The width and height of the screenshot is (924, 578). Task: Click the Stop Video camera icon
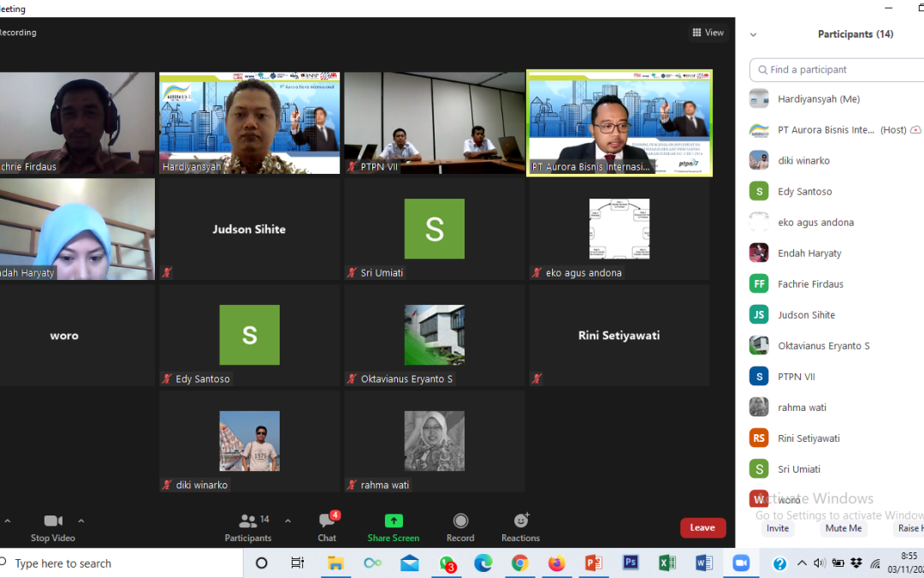tap(53, 521)
